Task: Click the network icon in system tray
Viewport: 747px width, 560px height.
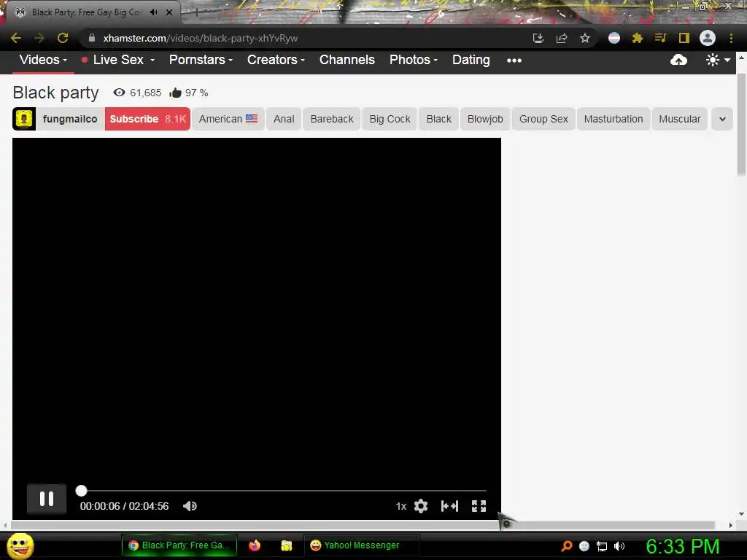Action: (x=602, y=546)
